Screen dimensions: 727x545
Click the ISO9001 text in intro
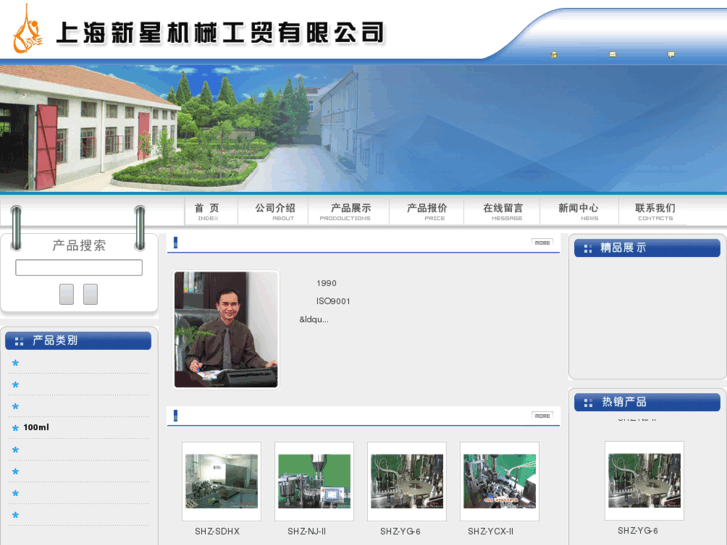pos(333,301)
